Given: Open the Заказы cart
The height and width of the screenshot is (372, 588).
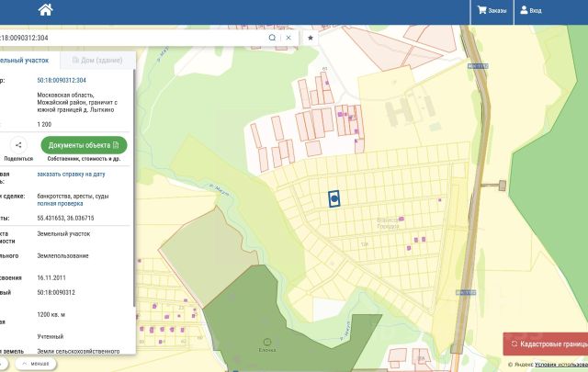Looking at the screenshot, I should [x=492, y=10].
